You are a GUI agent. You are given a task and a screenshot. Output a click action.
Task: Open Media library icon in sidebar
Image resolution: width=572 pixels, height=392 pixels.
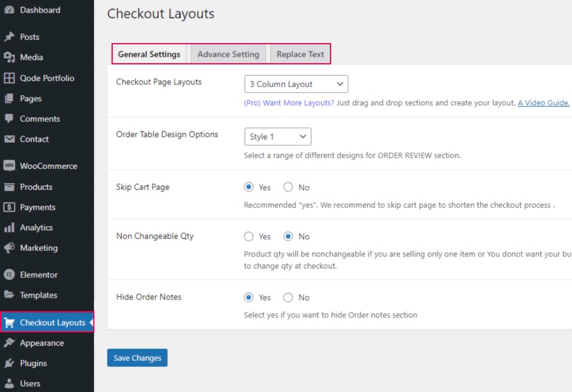click(9, 57)
